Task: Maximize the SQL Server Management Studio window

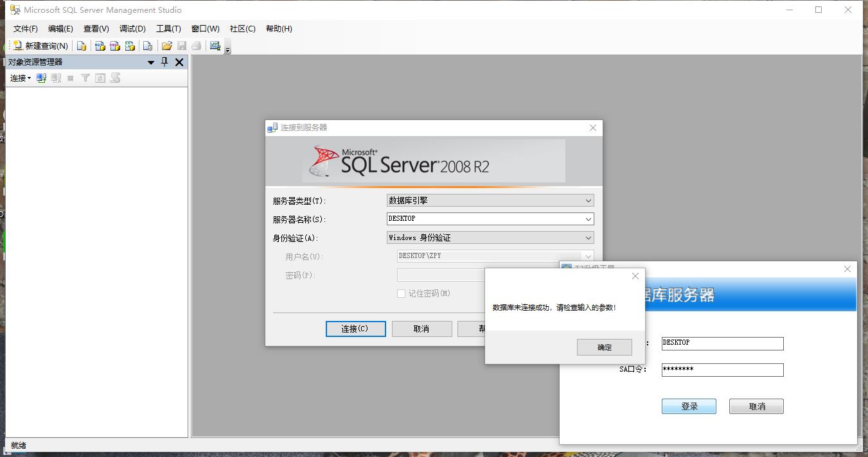Action: coord(819,10)
